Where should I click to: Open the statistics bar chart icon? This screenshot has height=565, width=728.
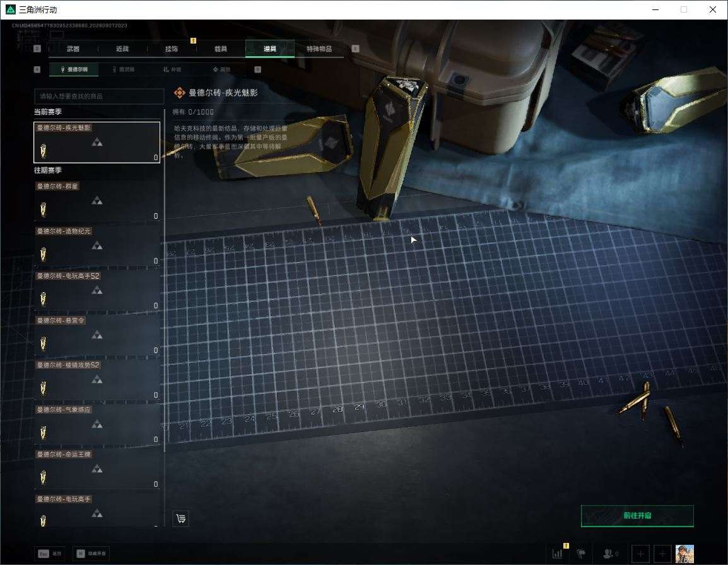[557, 554]
